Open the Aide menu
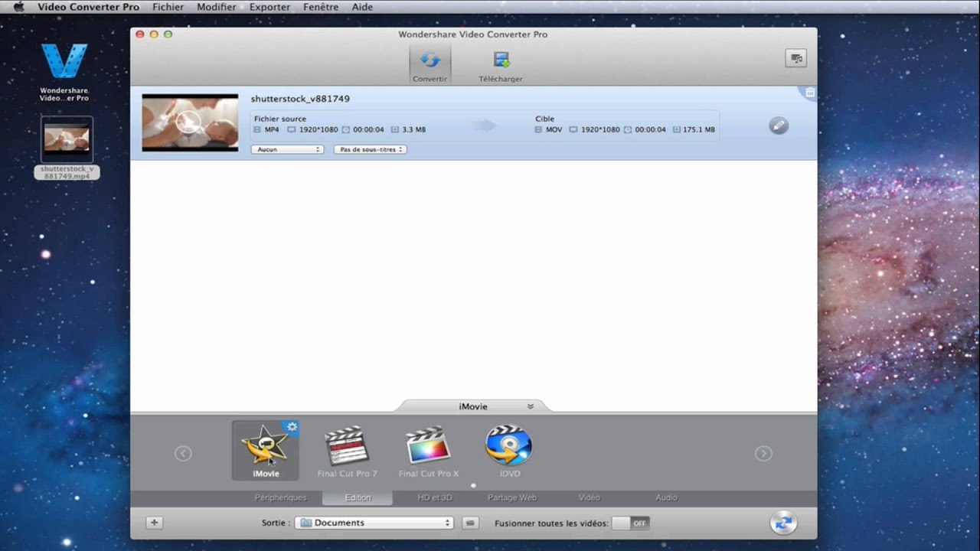 tap(362, 7)
